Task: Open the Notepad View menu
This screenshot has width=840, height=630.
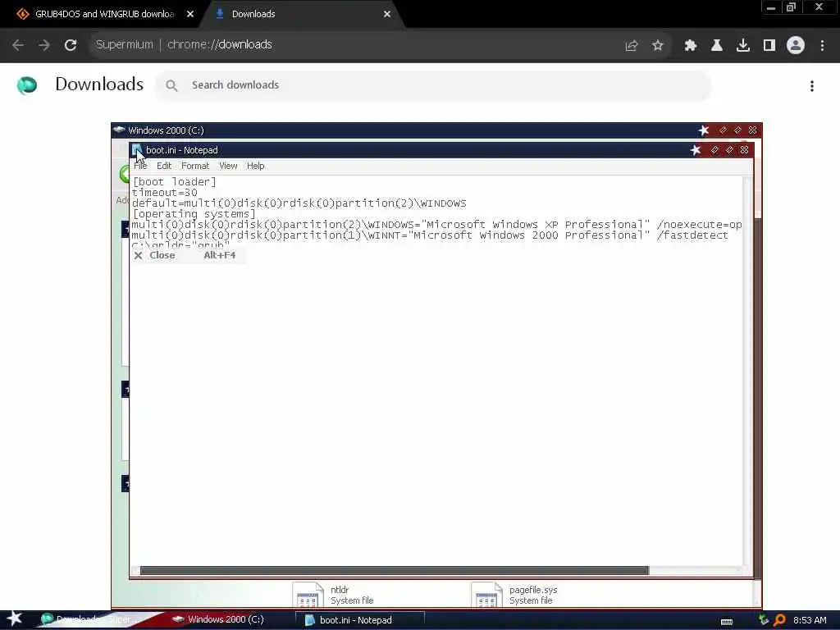Action: pos(228,166)
